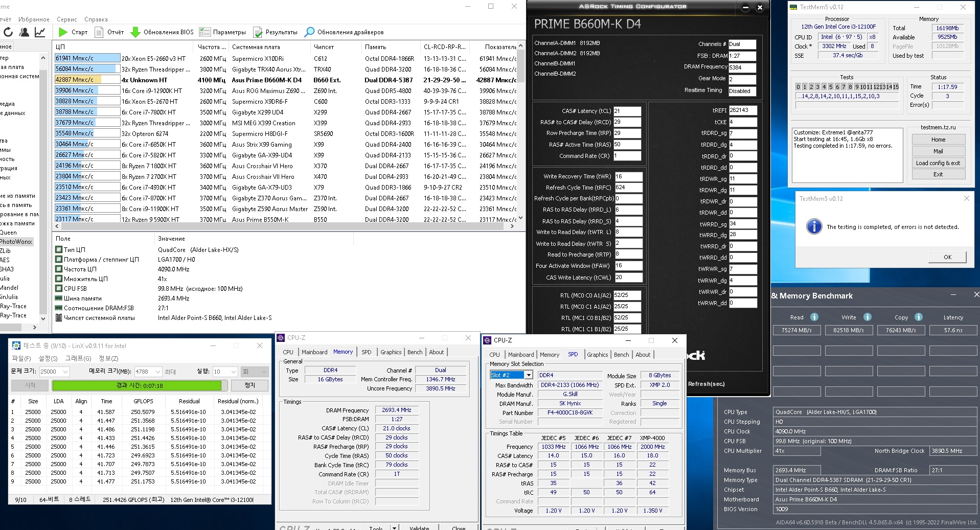Click the LinX green elapsed time progress bar
Image resolution: width=980 pixels, height=530 pixels.
coord(139,385)
